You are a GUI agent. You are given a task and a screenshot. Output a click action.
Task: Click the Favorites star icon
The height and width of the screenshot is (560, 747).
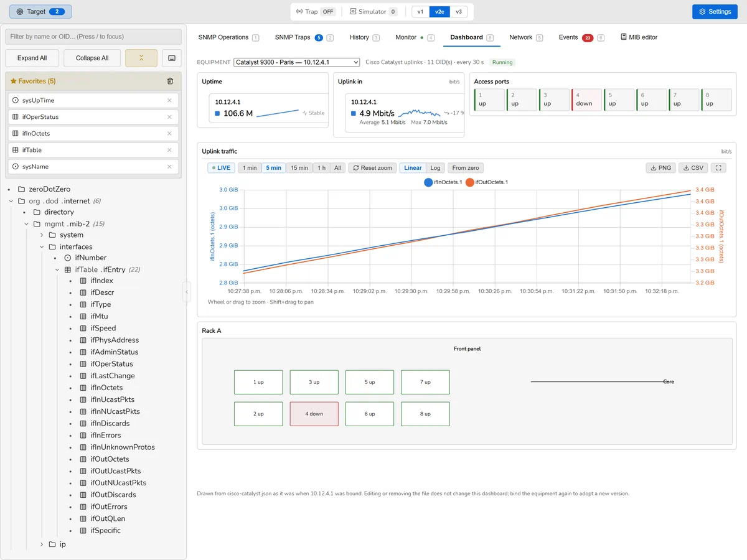click(x=14, y=81)
